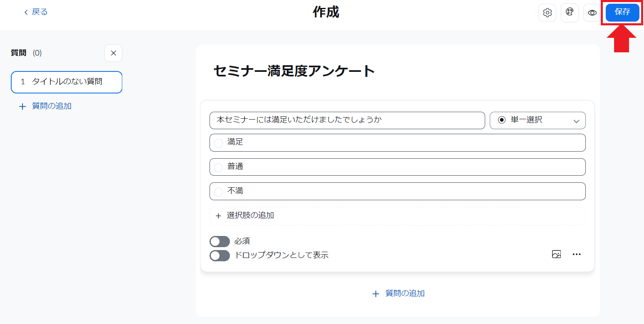Select the 不満 radio circle
This screenshot has width=644, height=324.
pos(218,192)
